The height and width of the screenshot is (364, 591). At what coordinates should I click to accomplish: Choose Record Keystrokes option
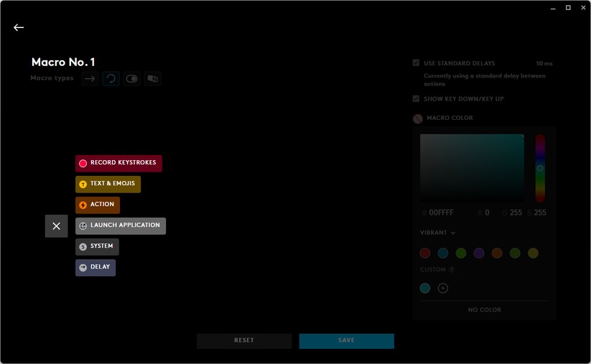coord(118,163)
